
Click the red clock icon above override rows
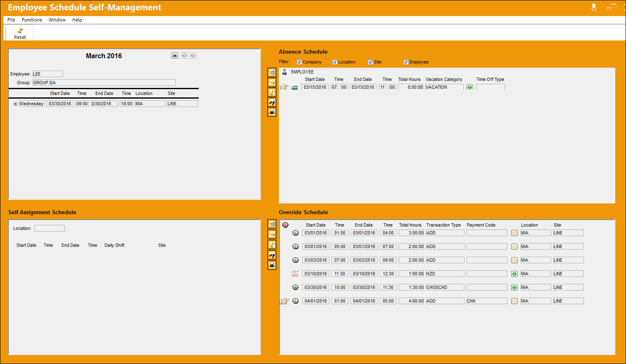coord(286,225)
